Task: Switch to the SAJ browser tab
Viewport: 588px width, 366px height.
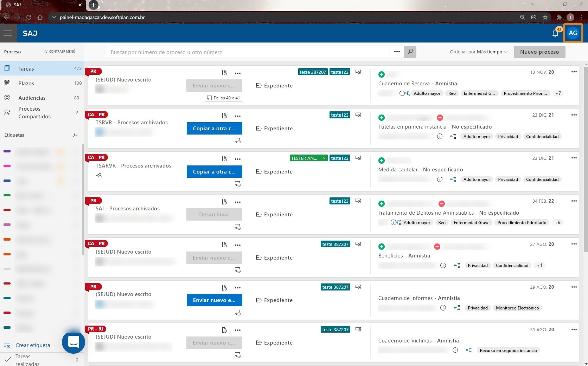Action: (44, 5)
